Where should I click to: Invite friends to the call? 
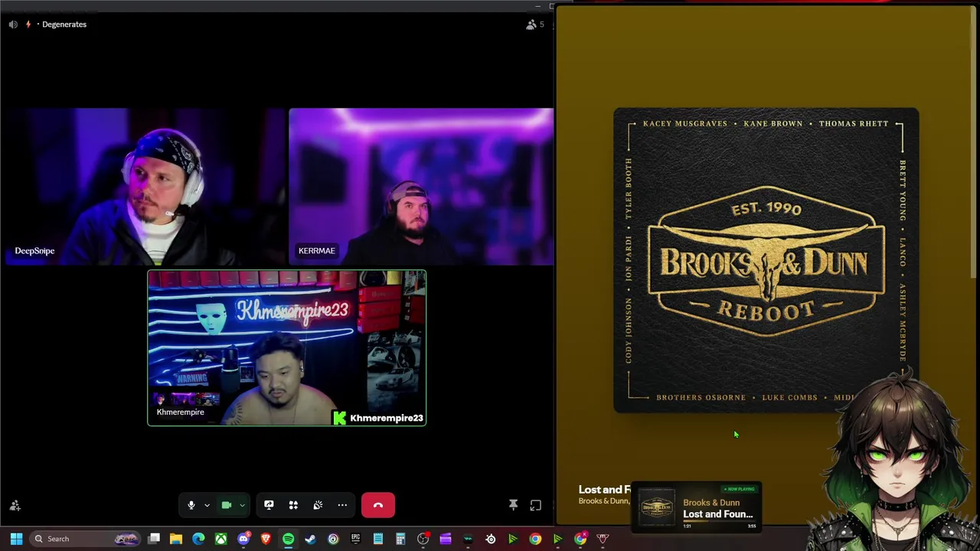coord(15,506)
